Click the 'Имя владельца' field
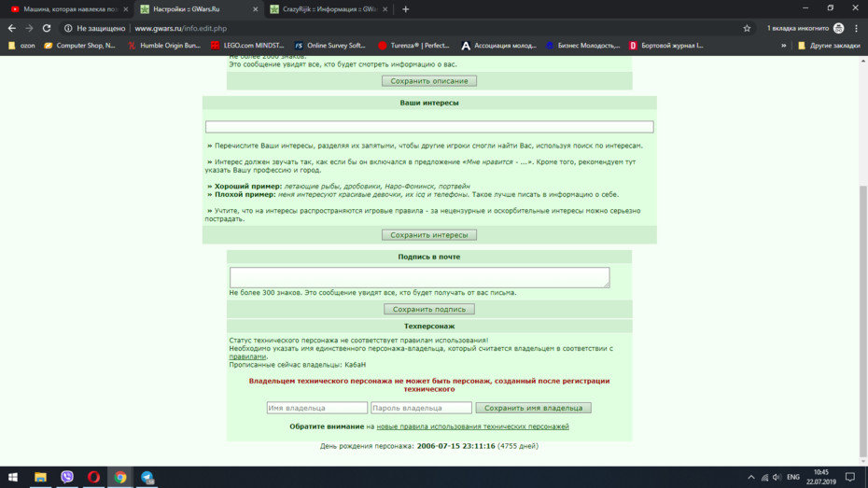Screen dimensions: 868x488 [316, 408]
